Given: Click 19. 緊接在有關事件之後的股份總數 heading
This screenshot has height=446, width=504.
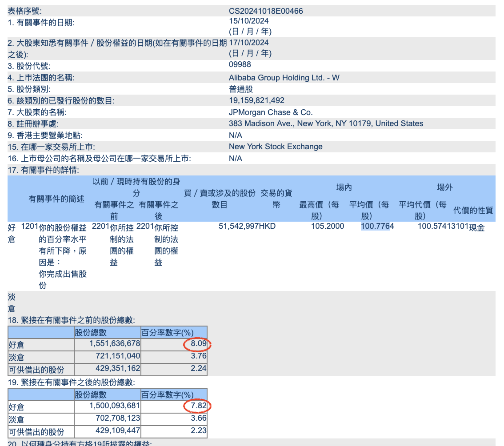Looking at the screenshot, I should [72, 382].
